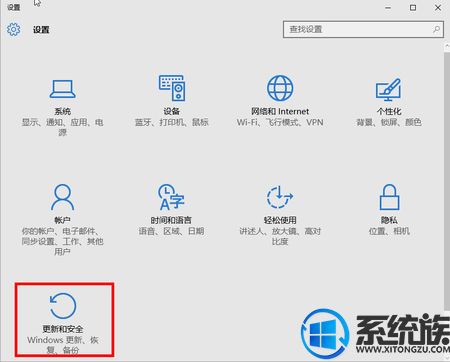
Task: Click the 时间和语言 label text
Action: [171, 220]
